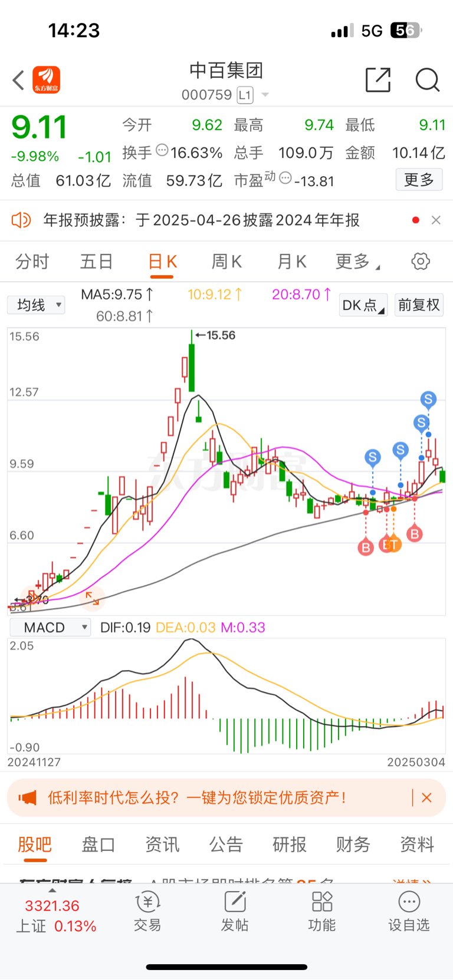
Task: Tap the battery status indicator
Action: (x=406, y=31)
